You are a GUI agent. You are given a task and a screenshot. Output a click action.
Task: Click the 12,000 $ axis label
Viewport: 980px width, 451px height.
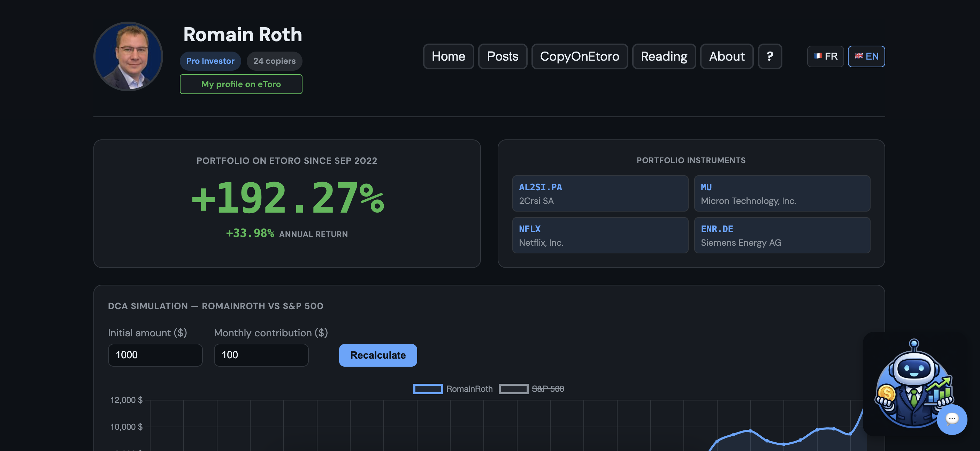126,400
